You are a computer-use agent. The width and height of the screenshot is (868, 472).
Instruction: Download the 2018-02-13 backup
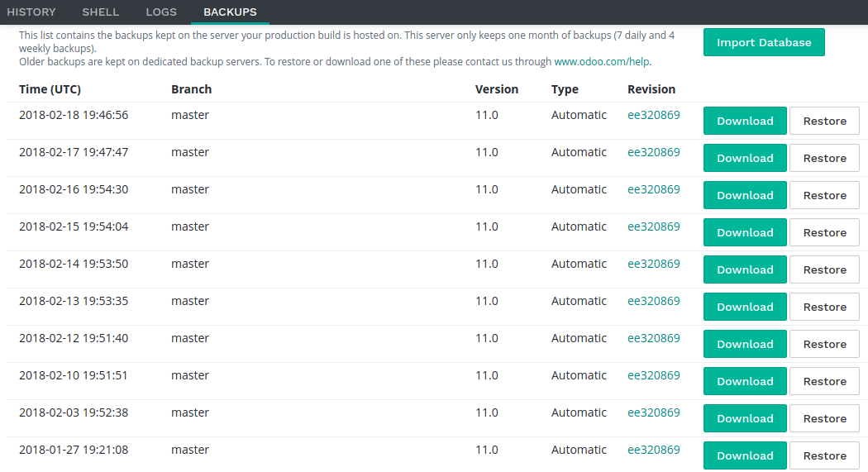point(745,307)
